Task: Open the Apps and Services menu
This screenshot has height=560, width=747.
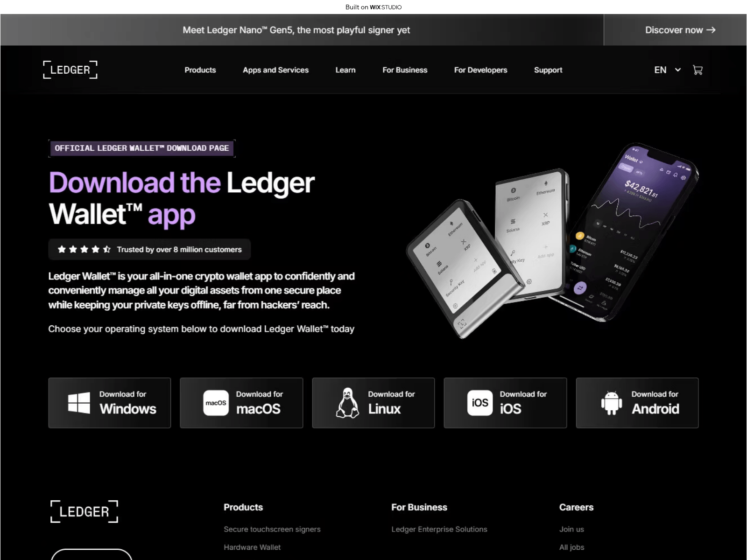Action: 275,70
